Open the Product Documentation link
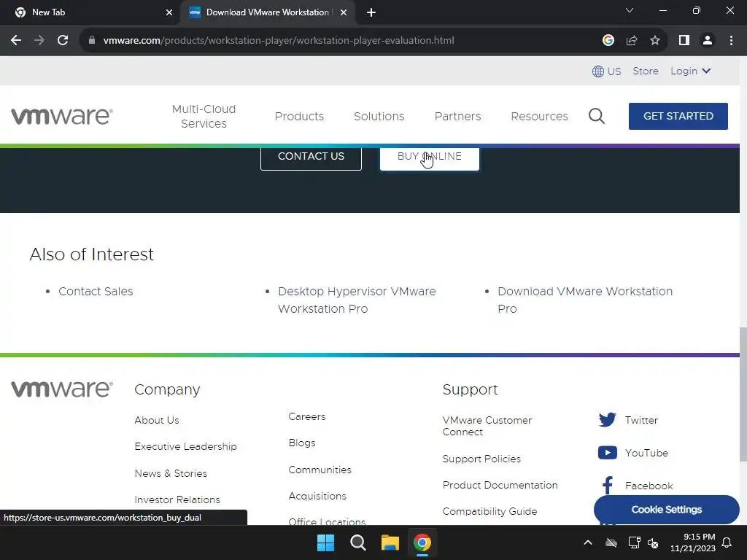747x560 pixels. coord(500,485)
